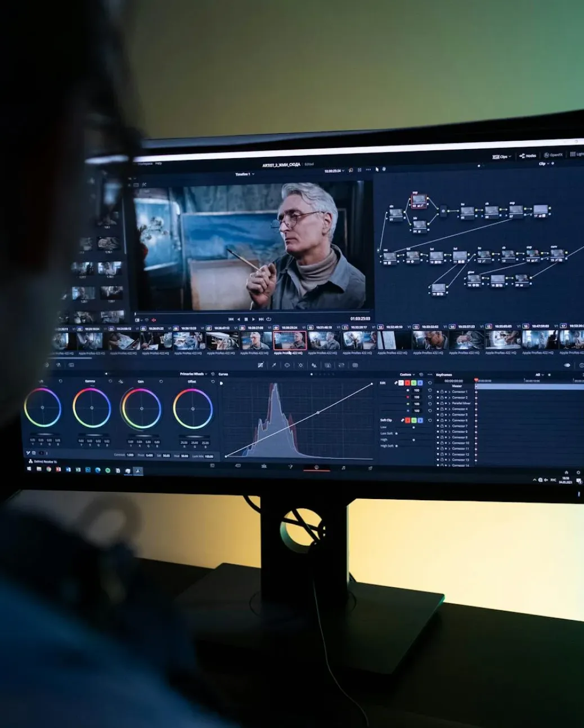Screen dimensions: 584x728
Task: Open the Home icon at bottom right
Action: click(x=566, y=473)
